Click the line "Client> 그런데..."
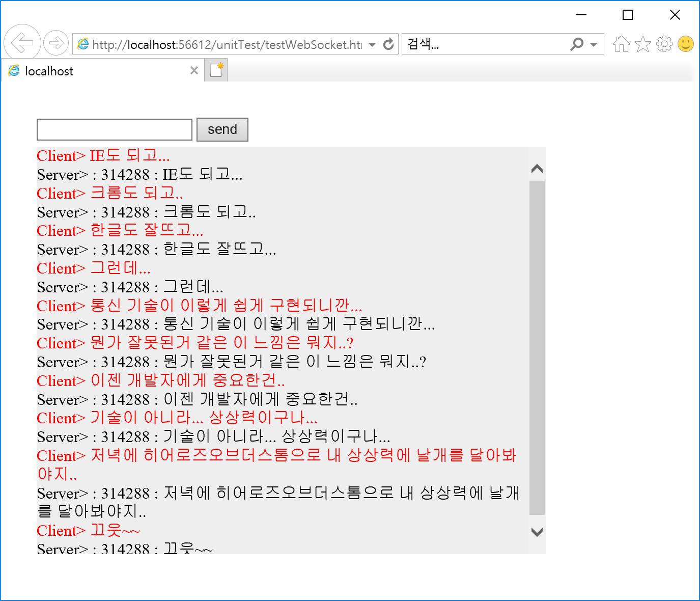700x601 pixels. (x=94, y=268)
